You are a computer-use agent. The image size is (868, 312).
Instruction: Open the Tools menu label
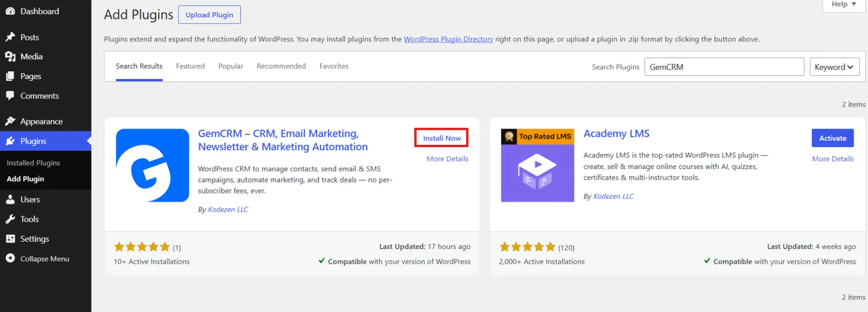tap(30, 219)
